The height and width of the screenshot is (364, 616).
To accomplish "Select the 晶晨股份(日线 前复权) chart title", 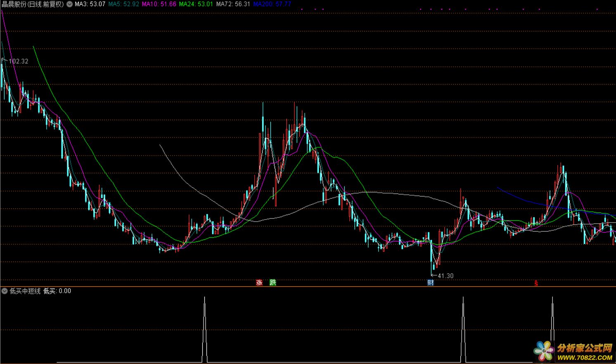I will (x=33, y=4).
